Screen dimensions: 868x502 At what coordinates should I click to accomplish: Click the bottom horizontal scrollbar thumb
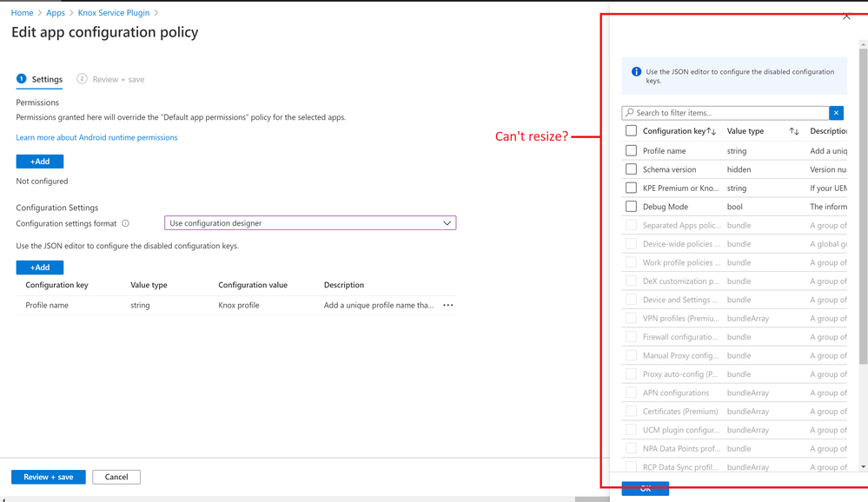[593, 499]
